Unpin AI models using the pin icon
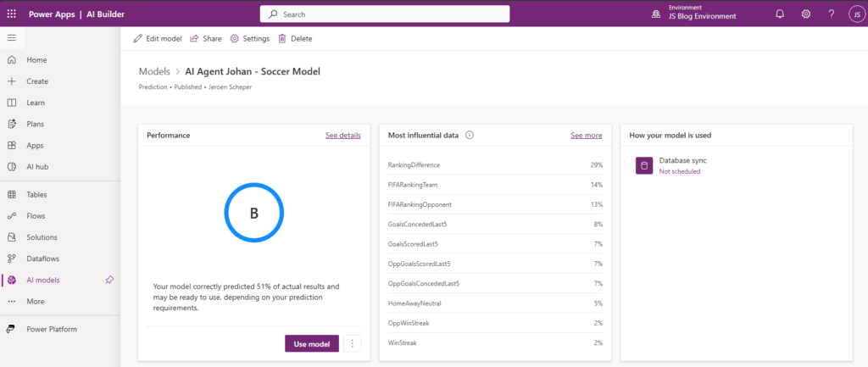 [109, 280]
